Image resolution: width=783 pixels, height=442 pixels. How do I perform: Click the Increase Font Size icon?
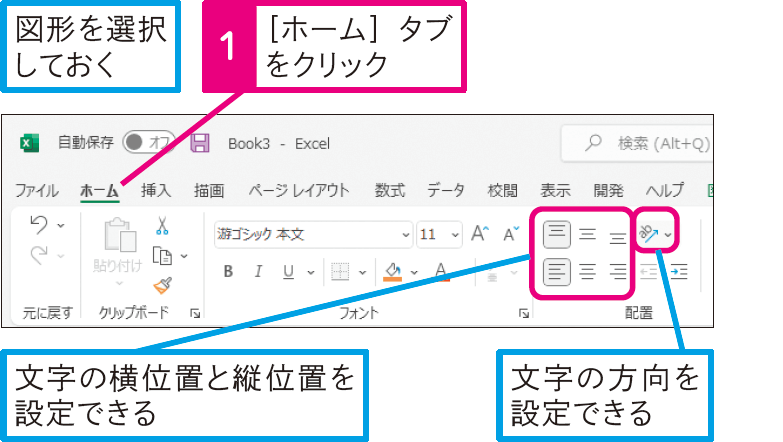480,233
